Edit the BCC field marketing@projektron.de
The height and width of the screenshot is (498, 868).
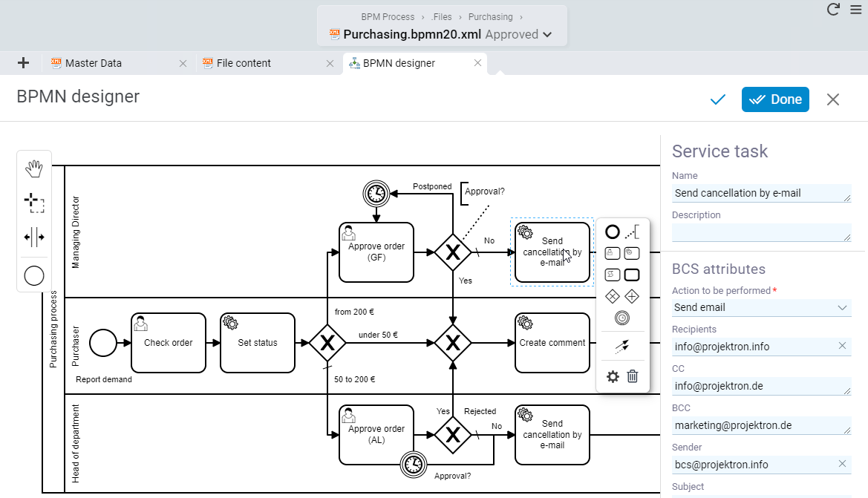point(761,425)
